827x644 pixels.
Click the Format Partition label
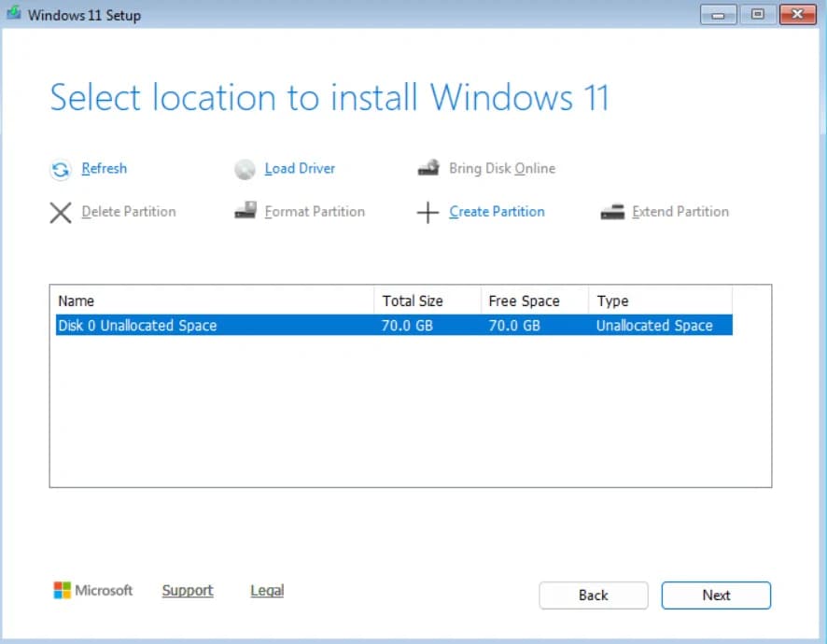coord(315,212)
